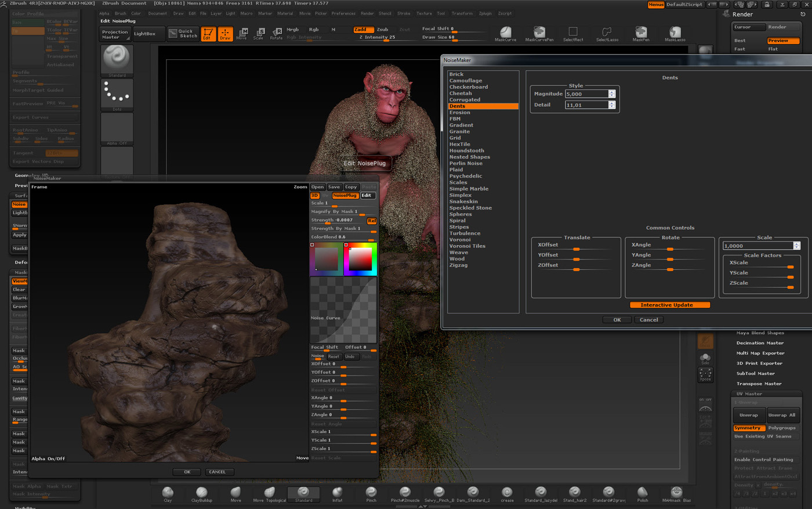
Task: Select Perlin Noise in the noise list
Action: 466,164
